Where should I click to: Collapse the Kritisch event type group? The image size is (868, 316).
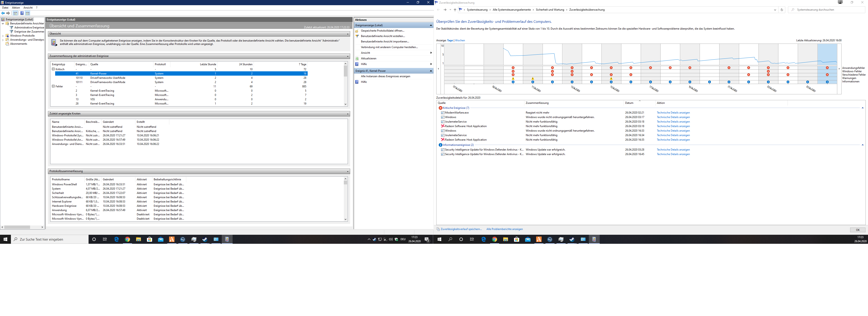[53, 69]
